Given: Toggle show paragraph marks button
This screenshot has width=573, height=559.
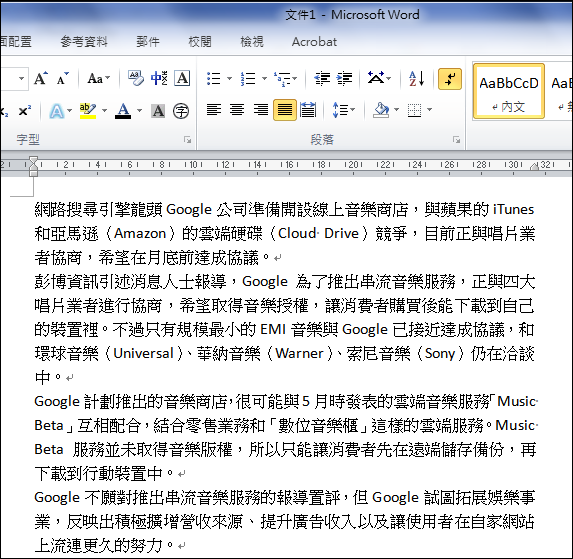Looking at the screenshot, I should (x=450, y=79).
